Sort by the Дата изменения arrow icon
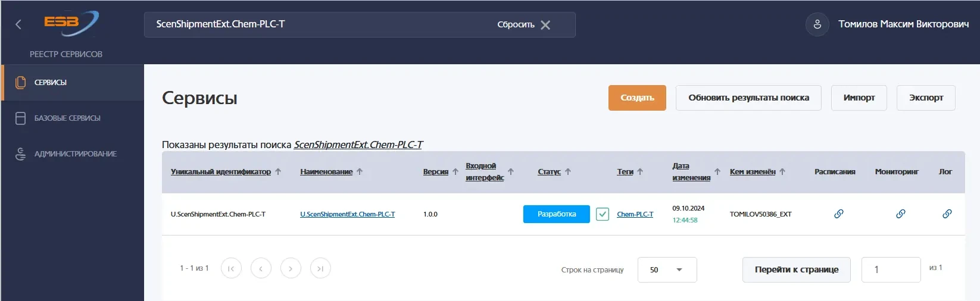The height and width of the screenshot is (301, 980). (717, 171)
